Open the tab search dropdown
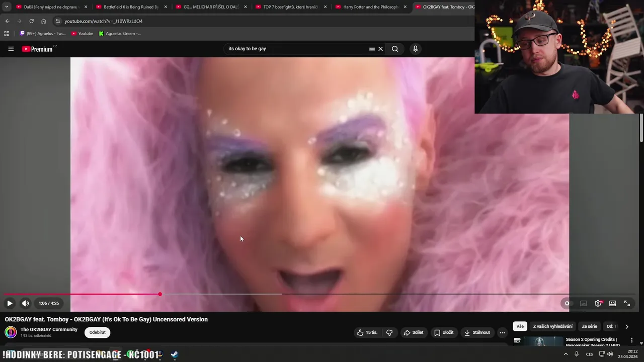 tap(6, 7)
